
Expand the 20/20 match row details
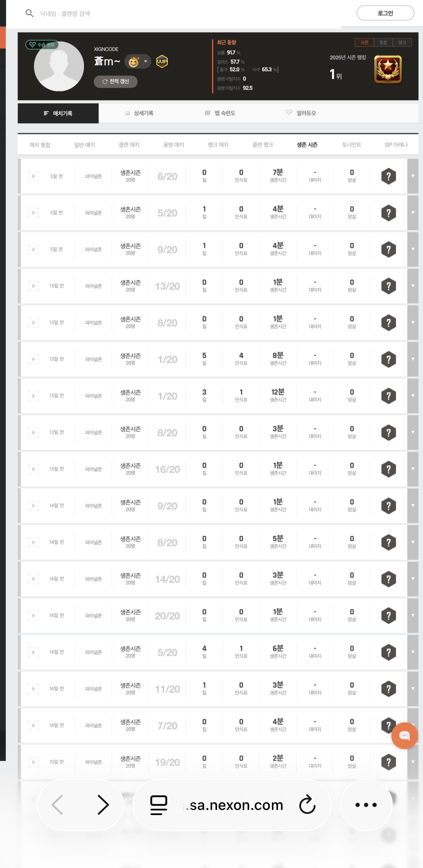click(x=413, y=616)
